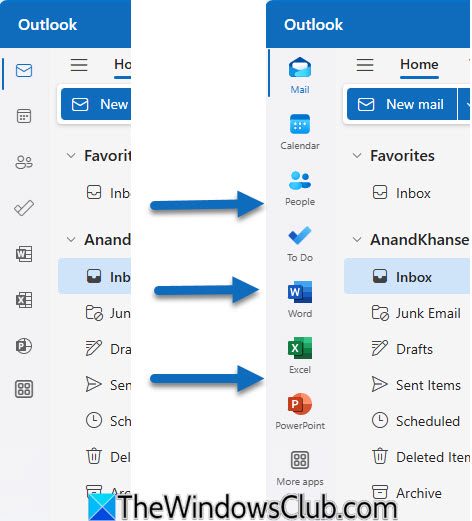Open the labeled People app
Viewport: 472px width, 521px height.
pos(300,188)
